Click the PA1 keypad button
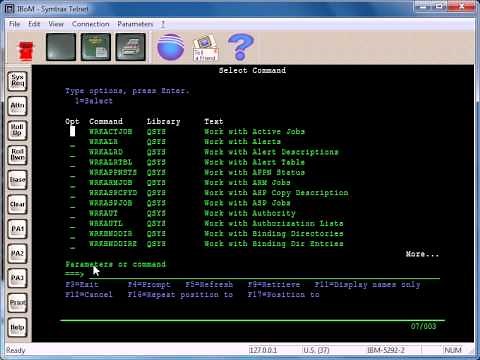480x360 pixels. pyautogui.click(x=17, y=229)
